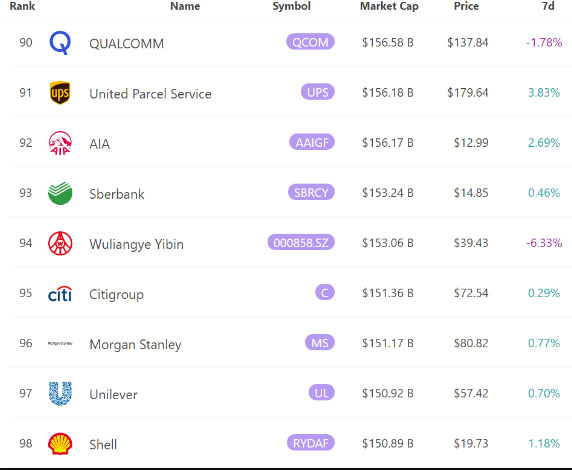This screenshot has height=470, width=572.
Task: Click the Unilever blue U logo
Action: 60,394
